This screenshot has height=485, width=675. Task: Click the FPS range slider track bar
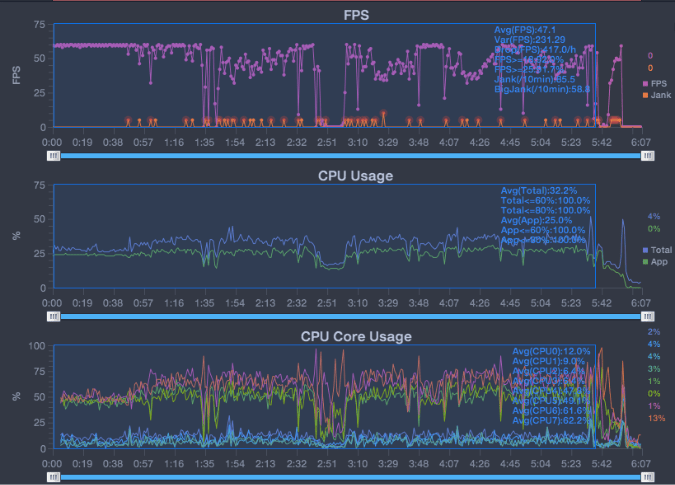(x=350, y=155)
